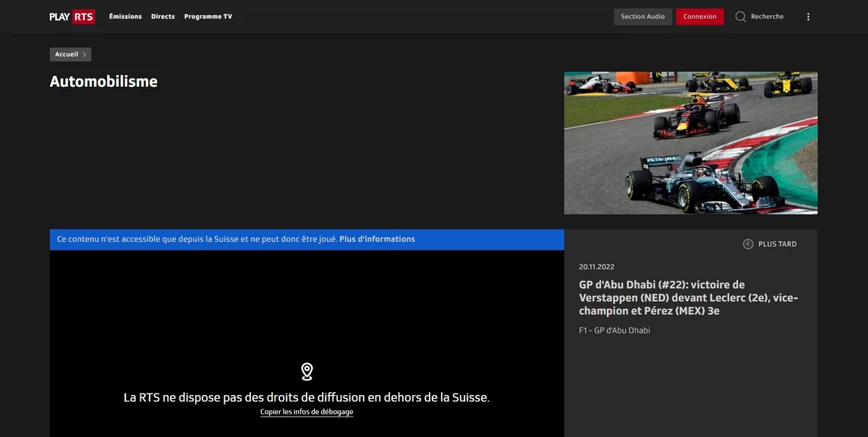Open Programme TV page
868x437 pixels.
[208, 17]
